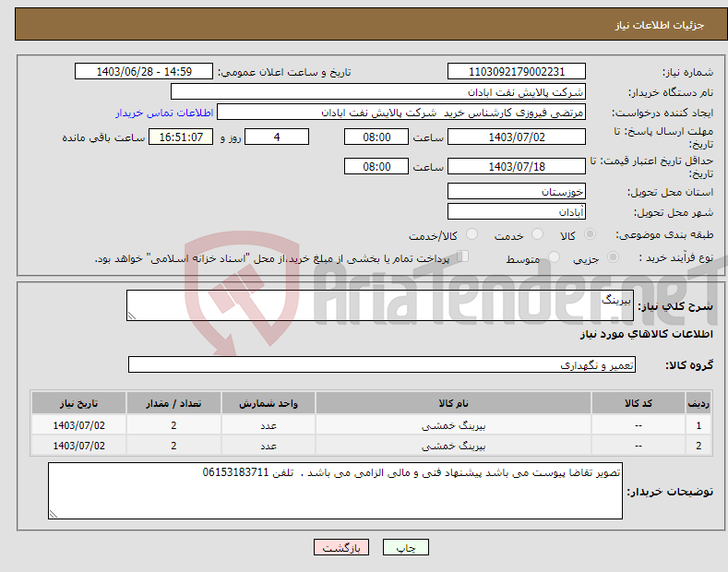Click the request creator field مرتضی فیروزی
The image size is (728, 572).
pos(401,113)
